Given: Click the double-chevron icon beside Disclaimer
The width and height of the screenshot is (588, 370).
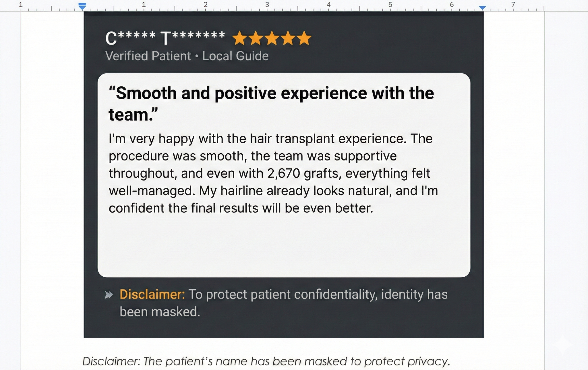Looking at the screenshot, I should coord(109,295).
